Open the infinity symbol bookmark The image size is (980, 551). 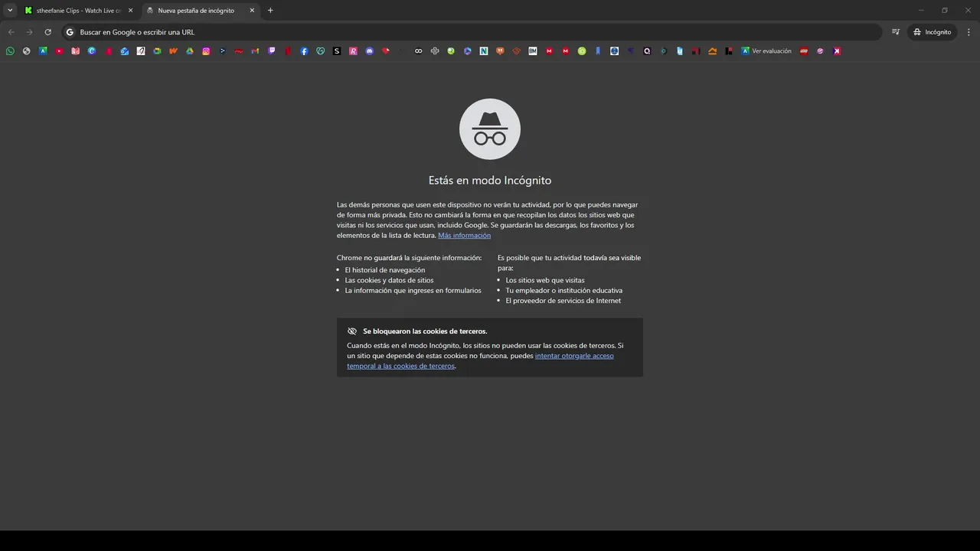click(418, 51)
